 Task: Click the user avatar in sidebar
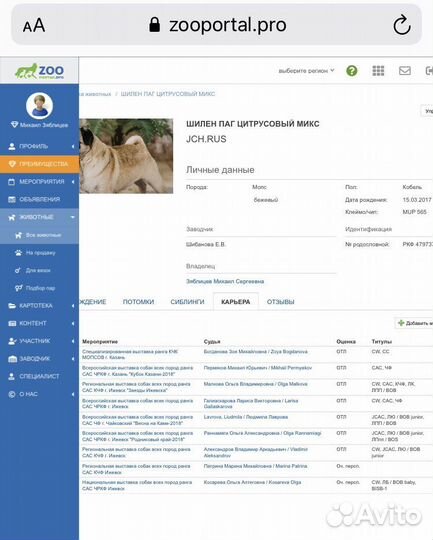40,105
